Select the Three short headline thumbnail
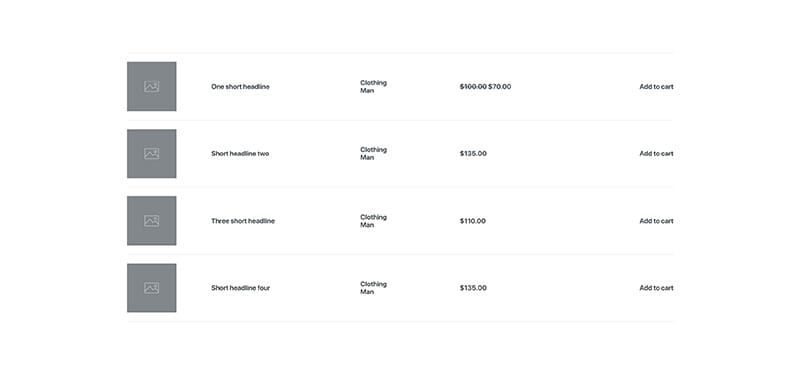This screenshot has width=800, height=374. (152, 220)
